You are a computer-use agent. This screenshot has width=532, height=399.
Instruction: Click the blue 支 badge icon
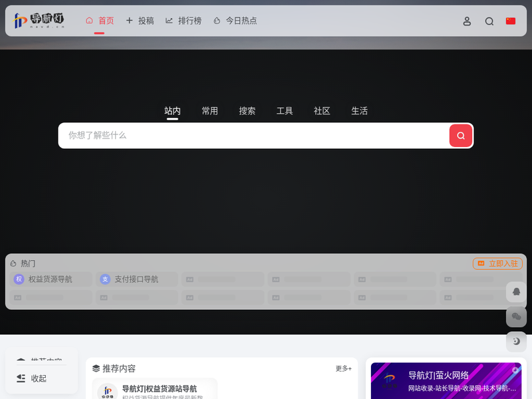[105, 279]
